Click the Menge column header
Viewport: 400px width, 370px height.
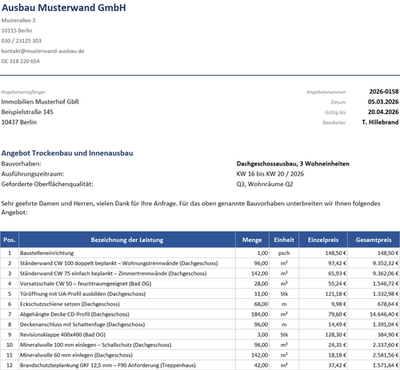point(252,240)
